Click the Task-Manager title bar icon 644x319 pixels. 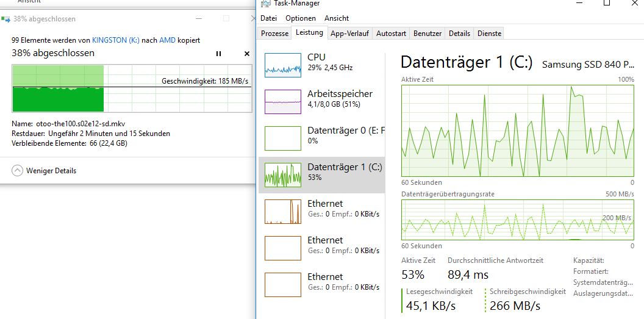[x=265, y=4]
